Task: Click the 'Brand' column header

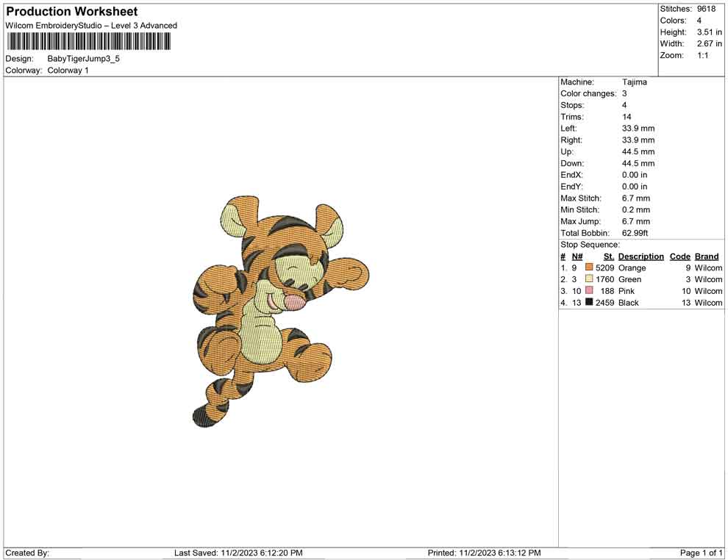Action: pyautogui.click(x=707, y=256)
